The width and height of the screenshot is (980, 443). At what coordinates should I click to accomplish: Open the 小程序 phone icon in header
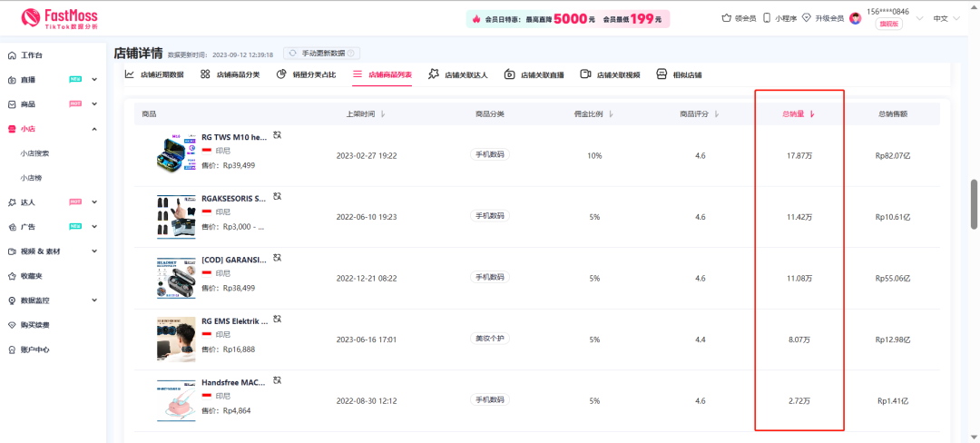tap(767, 18)
